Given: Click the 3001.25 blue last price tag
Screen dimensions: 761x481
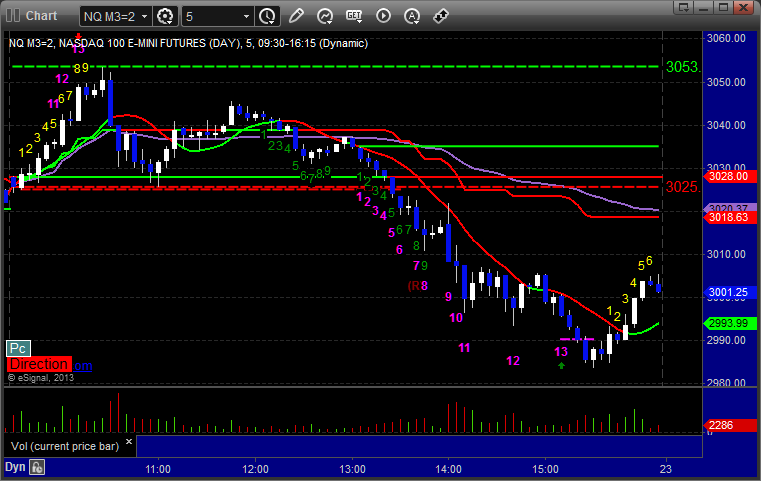Looking at the screenshot, I should point(729,292).
